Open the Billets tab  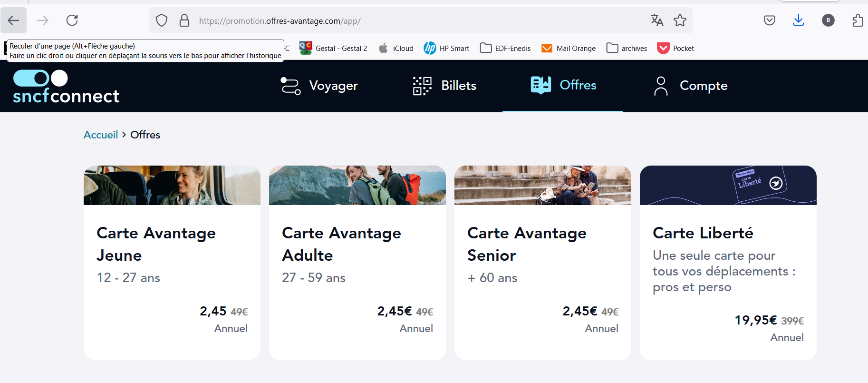(x=444, y=86)
